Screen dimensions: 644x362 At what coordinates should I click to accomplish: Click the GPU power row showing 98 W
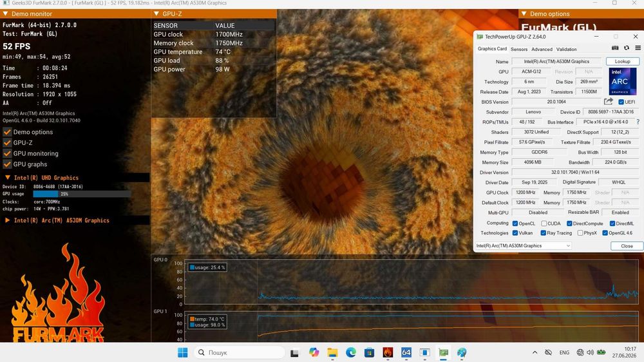214,69
